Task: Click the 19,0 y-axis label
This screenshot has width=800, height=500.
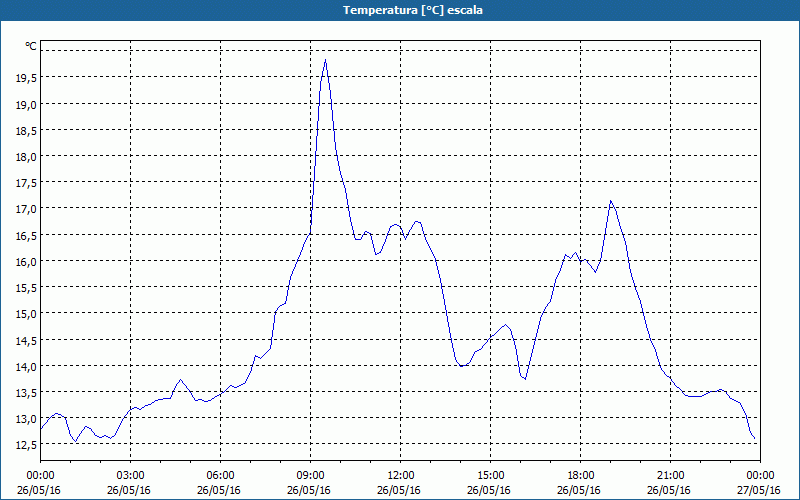Action: pyautogui.click(x=26, y=104)
